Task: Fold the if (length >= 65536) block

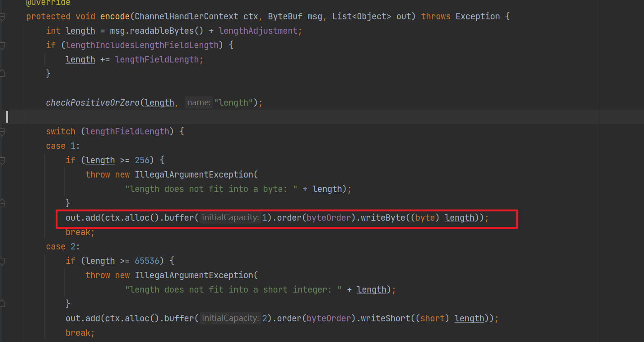Action: (x=2, y=261)
